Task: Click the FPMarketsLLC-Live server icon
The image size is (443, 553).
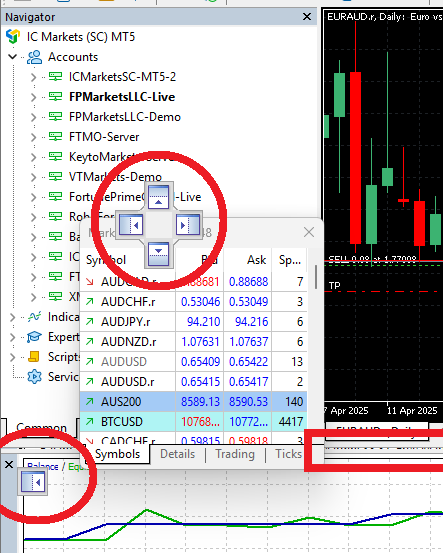Action: point(55,97)
